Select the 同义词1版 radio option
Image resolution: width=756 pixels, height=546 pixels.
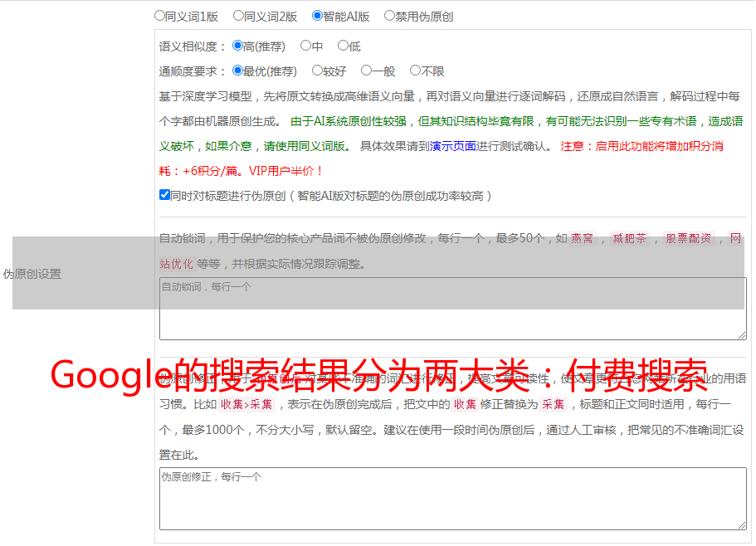coord(159,16)
